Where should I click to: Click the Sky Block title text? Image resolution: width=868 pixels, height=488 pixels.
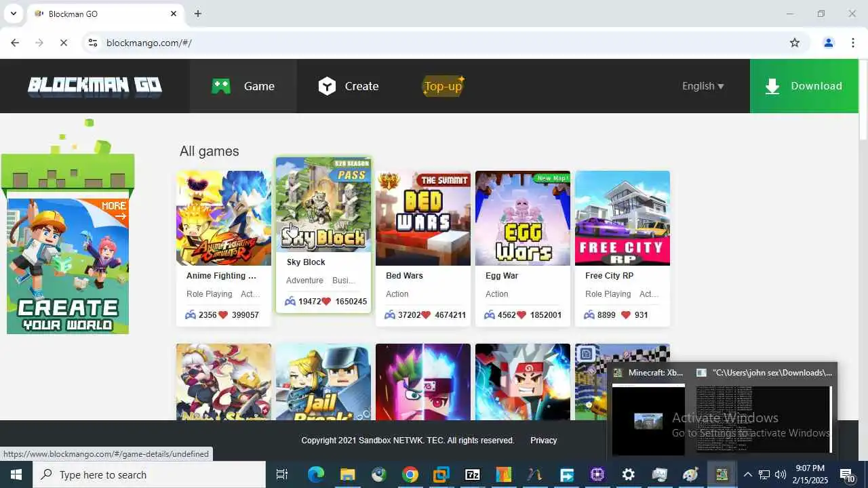click(306, 262)
